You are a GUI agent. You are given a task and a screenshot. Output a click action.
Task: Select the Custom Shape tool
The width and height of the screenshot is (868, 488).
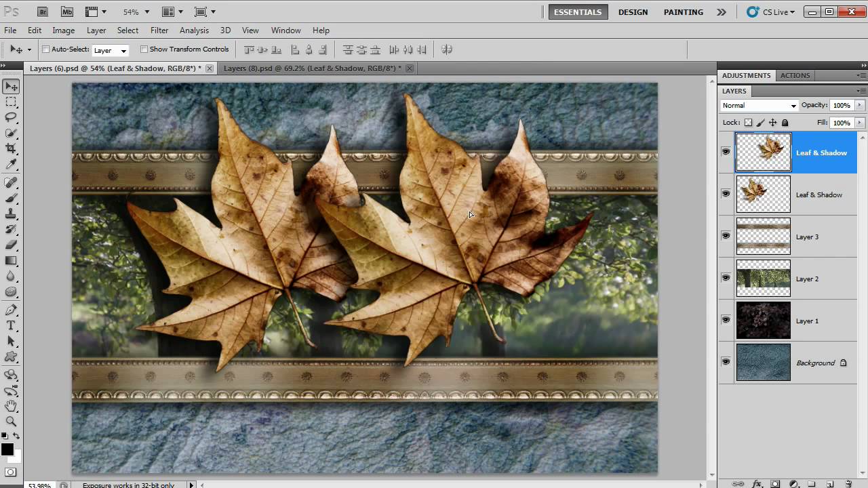(x=11, y=357)
